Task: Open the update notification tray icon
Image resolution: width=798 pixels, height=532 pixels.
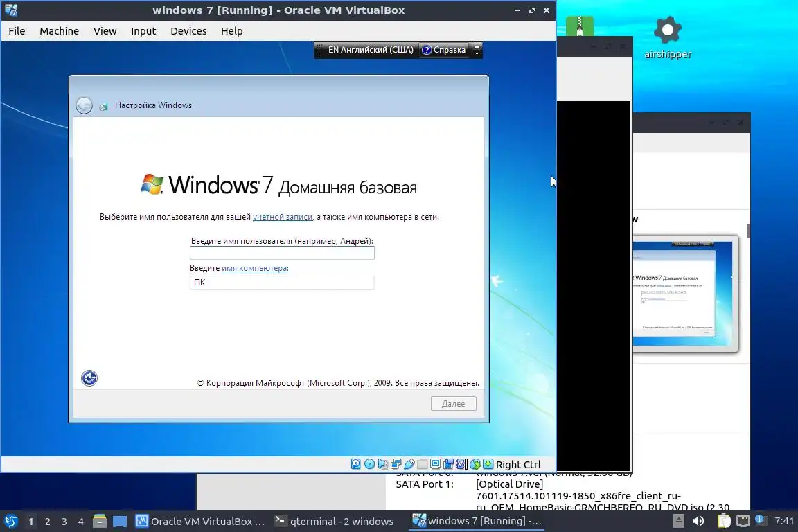Action: (759, 520)
